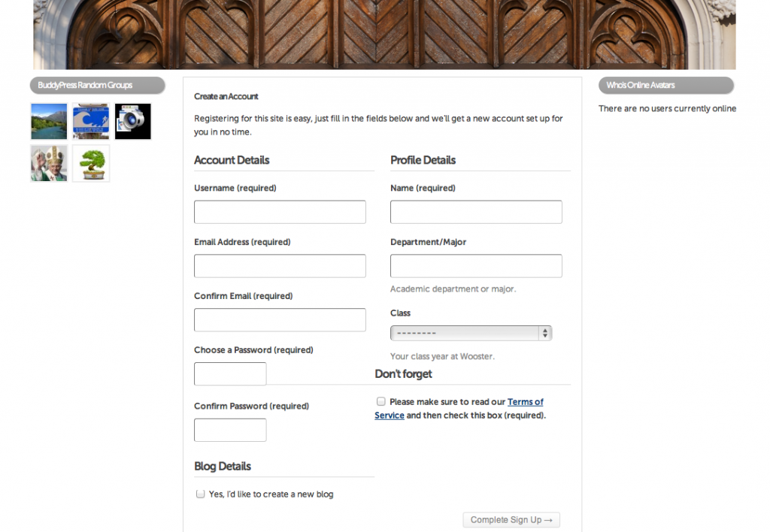Open the group avatar showing a white mitre hat
Image resolution: width=770 pixels, height=532 pixels.
point(49,164)
